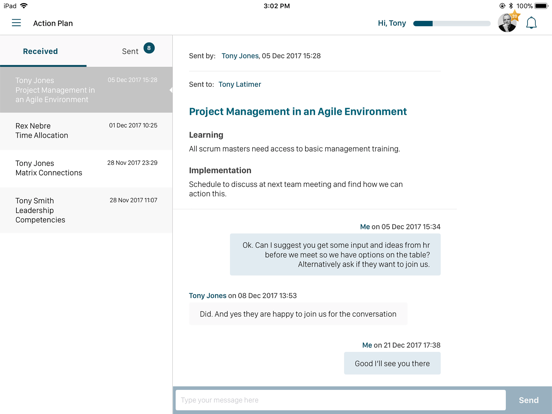The height and width of the screenshot is (414, 552).
Task: Tap the 01 Dec 2017 10:25 timestamp
Action: point(133,125)
